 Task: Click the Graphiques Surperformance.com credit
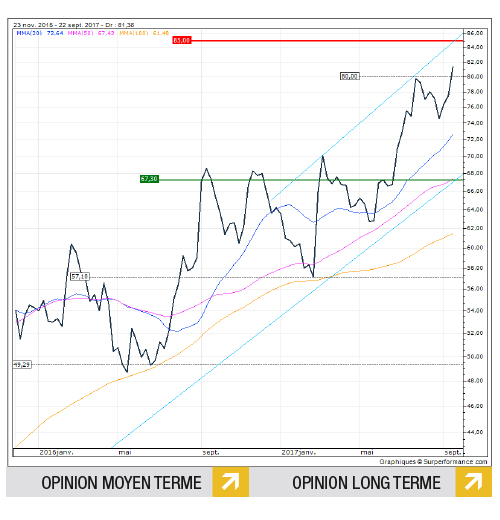433,462
